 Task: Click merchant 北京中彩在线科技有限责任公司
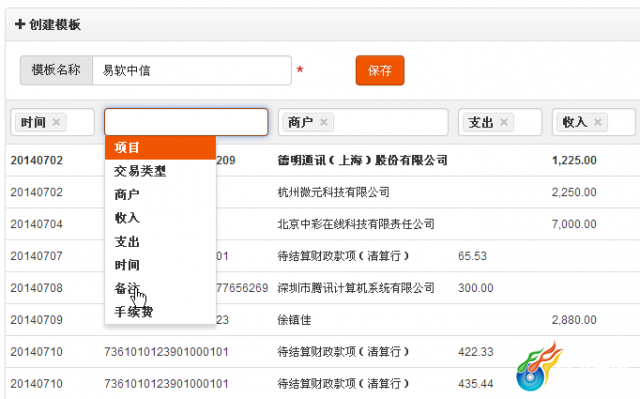coord(356,224)
